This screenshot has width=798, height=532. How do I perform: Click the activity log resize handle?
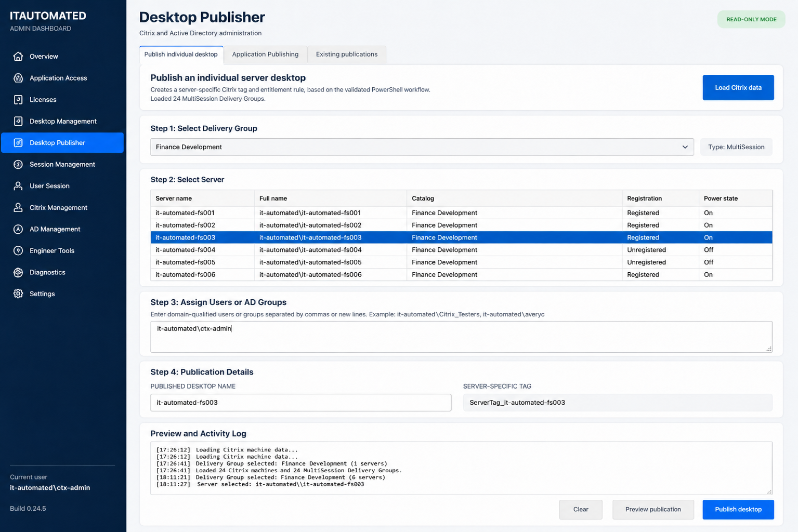pos(769,491)
